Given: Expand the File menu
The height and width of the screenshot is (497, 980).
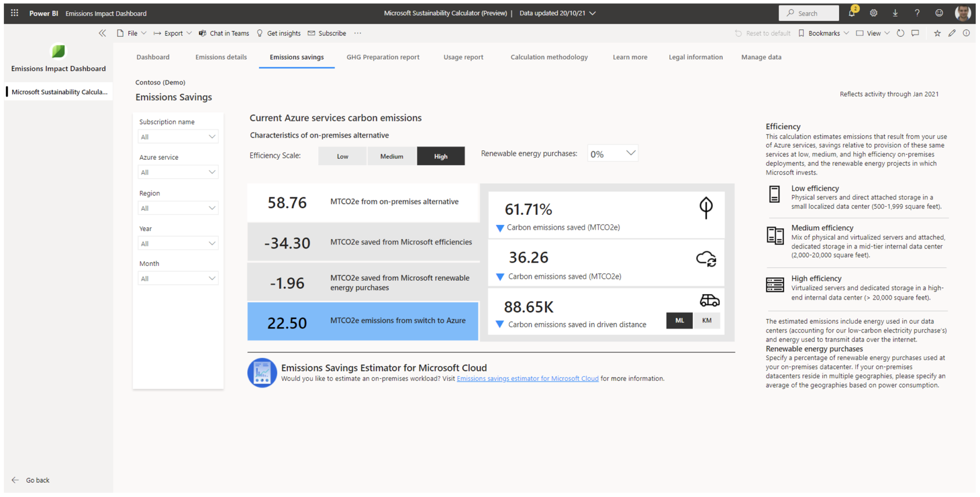Looking at the screenshot, I should (x=132, y=33).
